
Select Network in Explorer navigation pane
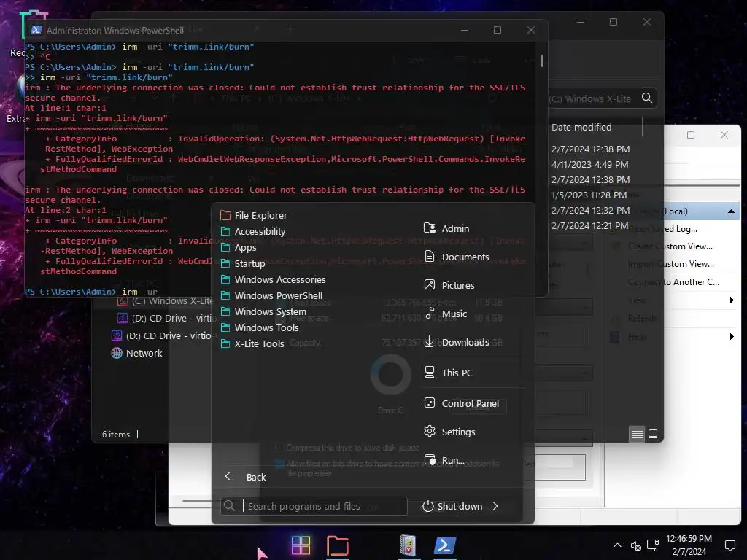(x=136, y=354)
